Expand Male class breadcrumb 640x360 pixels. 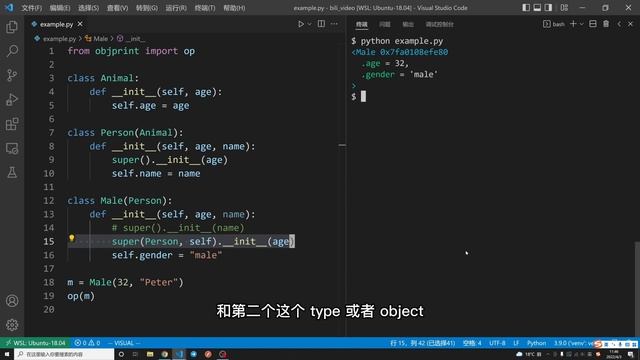click(x=96, y=39)
